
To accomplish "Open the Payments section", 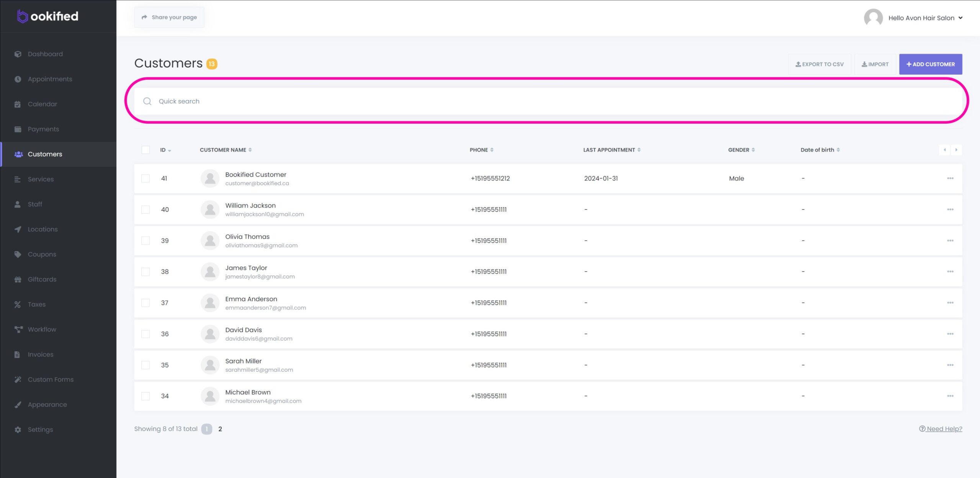I will 43,129.
